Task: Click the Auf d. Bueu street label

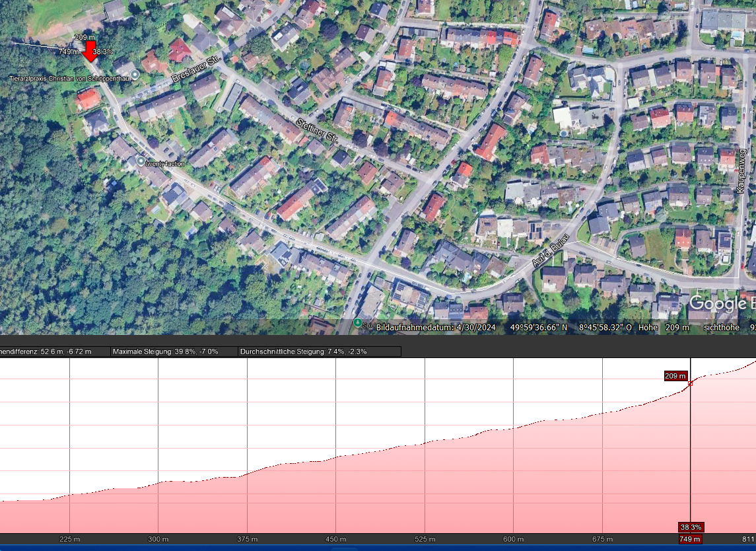Action: pos(552,255)
